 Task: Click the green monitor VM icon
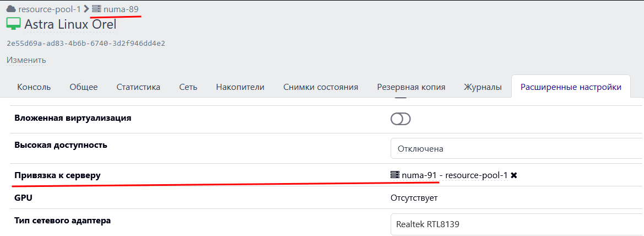[x=13, y=24]
